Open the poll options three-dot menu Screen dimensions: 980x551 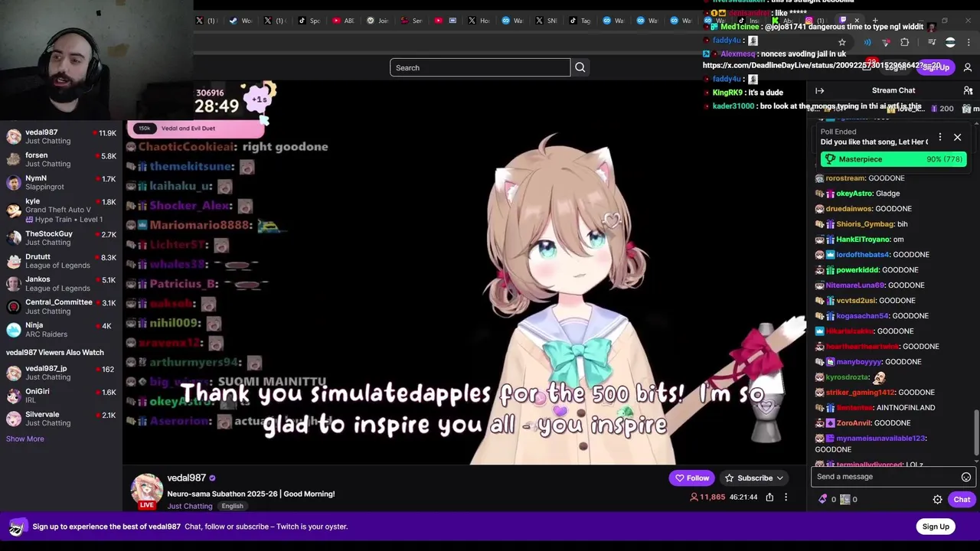pyautogui.click(x=940, y=137)
